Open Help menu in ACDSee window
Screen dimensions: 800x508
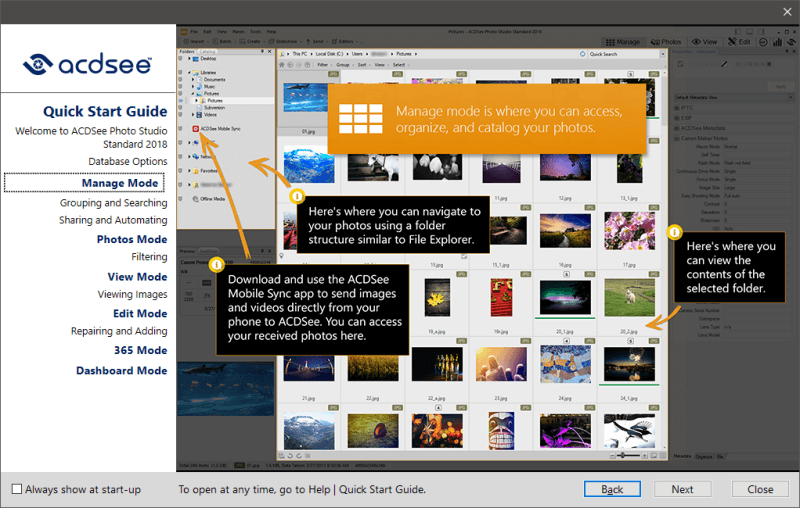271,32
